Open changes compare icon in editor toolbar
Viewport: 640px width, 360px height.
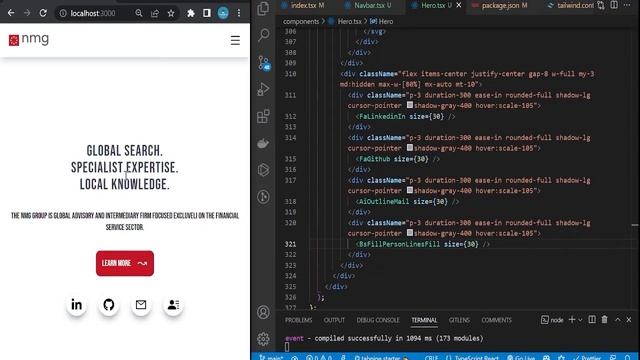pyautogui.click(x=601, y=5)
